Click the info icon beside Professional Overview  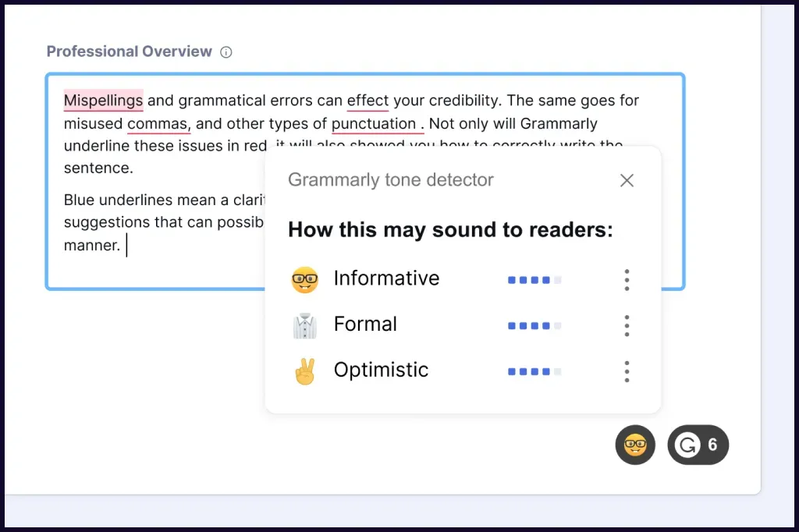click(x=225, y=52)
